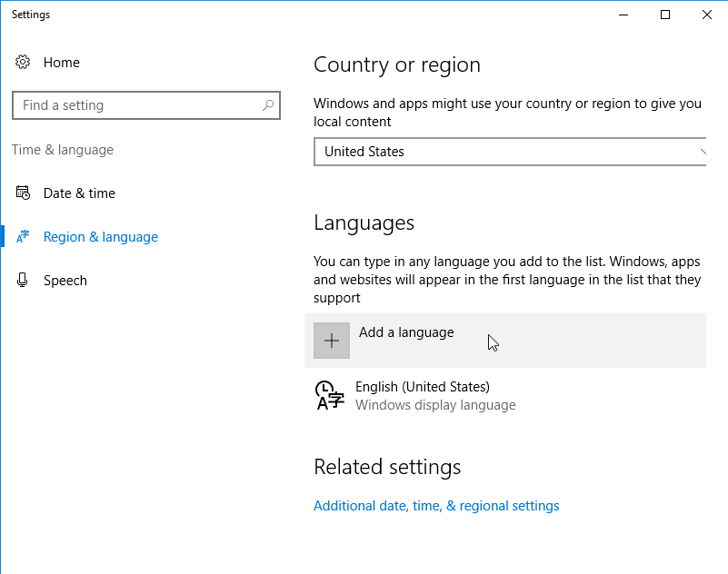Click the Date & time calendar icon
The width and height of the screenshot is (728, 574).
point(23,193)
